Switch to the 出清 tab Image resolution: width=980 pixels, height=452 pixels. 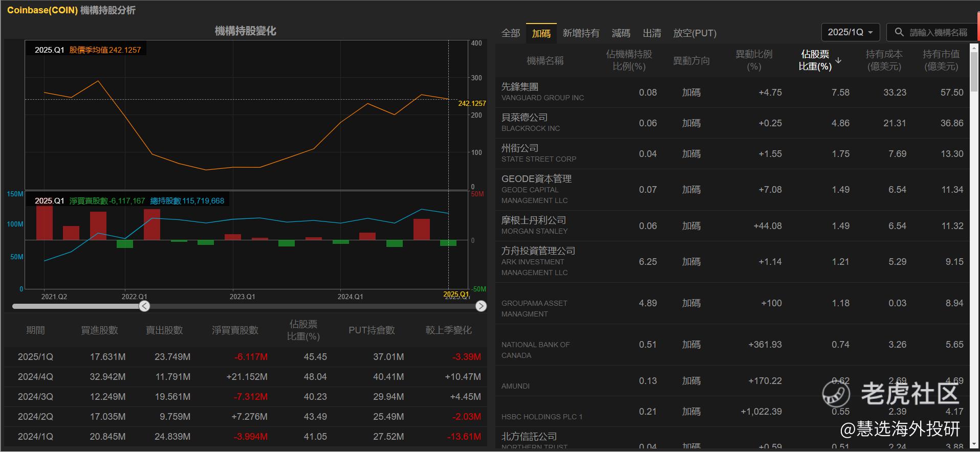point(651,33)
